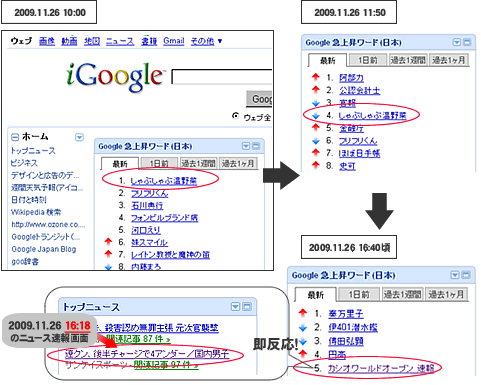
Task: Open goo辞書 in the ホーム sidebar
Action: 25,262
